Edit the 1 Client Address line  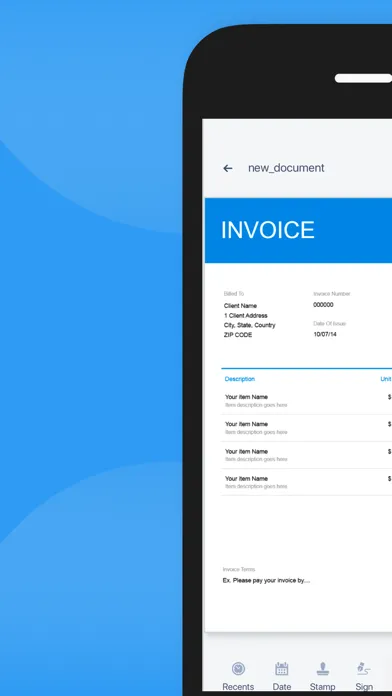tap(245, 316)
